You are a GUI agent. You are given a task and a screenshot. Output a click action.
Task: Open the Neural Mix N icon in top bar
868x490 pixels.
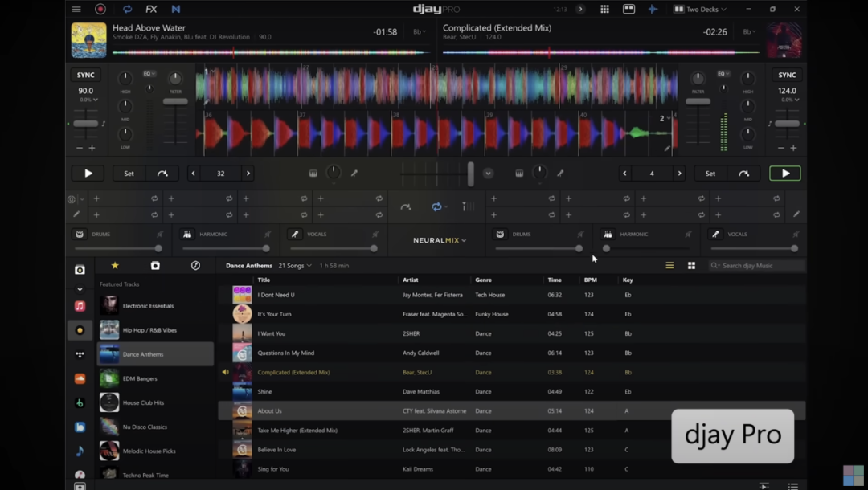tap(176, 9)
